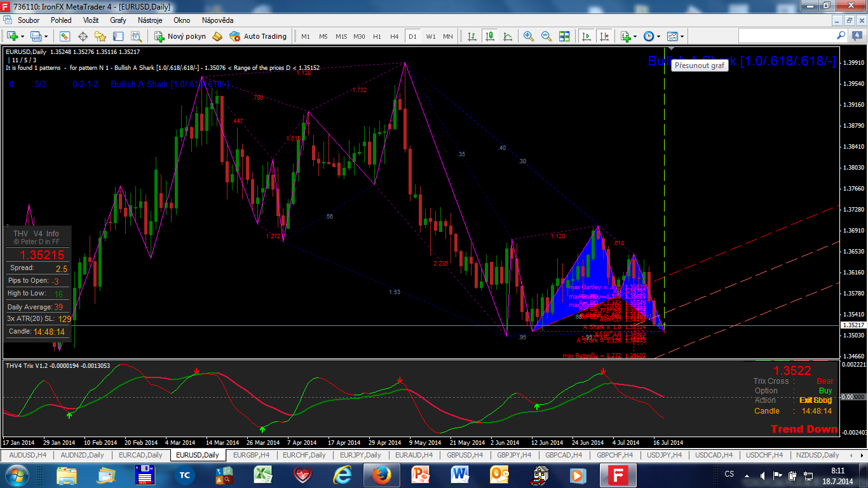
Task: Select the D1 timeframe button
Action: point(412,36)
